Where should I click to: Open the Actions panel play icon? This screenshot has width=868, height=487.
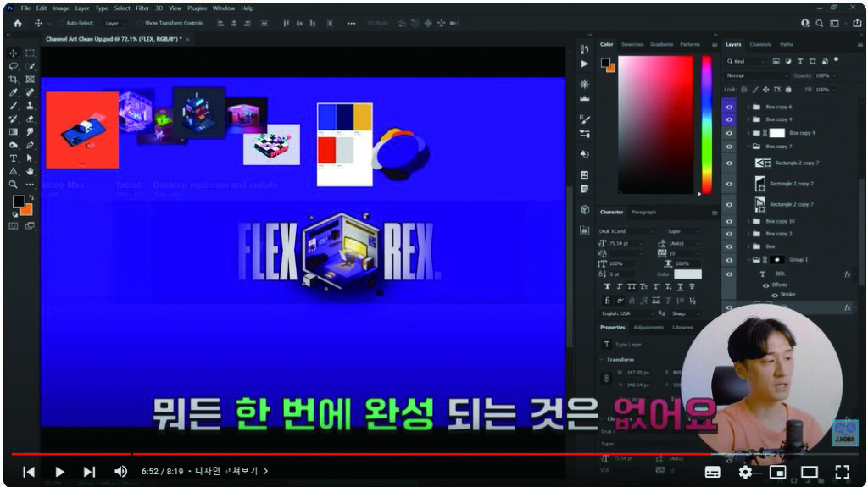585,64
